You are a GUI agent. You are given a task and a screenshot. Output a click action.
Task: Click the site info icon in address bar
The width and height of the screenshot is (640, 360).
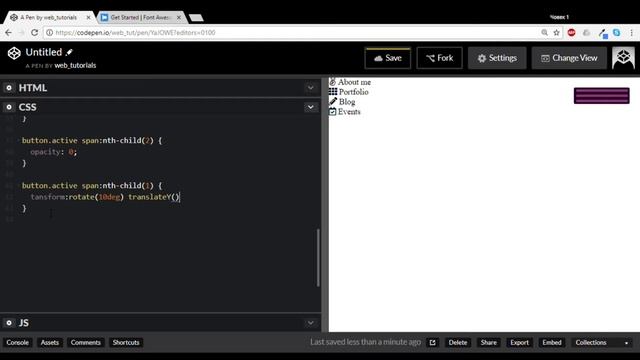coord(49,33)
